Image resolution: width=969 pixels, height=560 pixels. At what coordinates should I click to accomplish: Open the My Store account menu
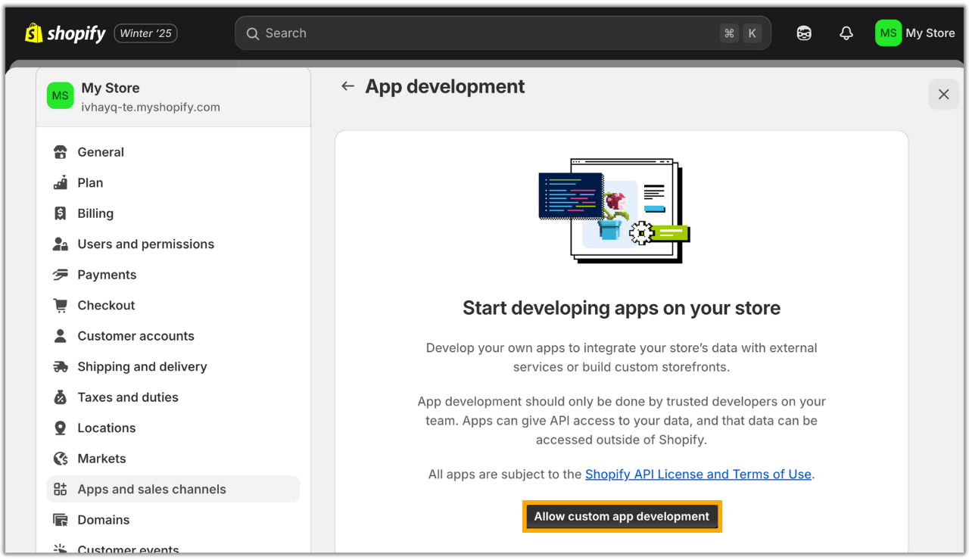pyautogui.click(x=915, y=33)
